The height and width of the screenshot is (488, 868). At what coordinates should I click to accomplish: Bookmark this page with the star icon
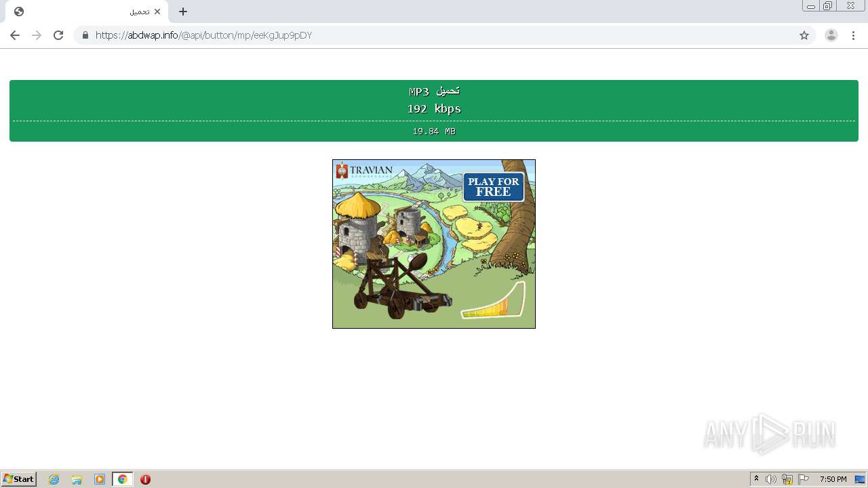804,35
